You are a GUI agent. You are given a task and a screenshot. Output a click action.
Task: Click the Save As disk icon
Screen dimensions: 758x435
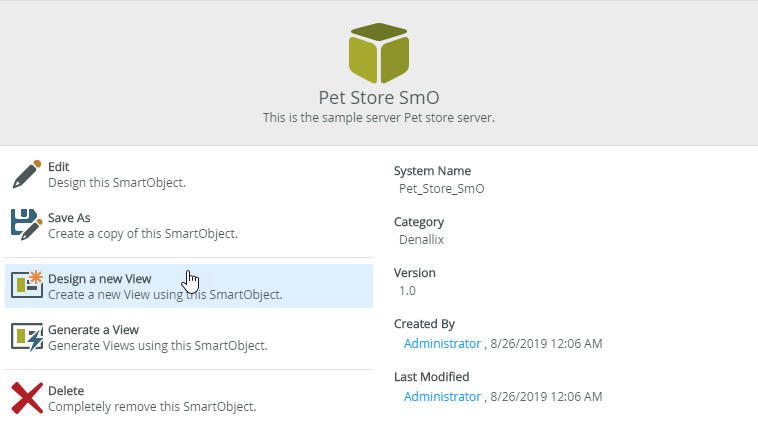[x=27, y=224]
